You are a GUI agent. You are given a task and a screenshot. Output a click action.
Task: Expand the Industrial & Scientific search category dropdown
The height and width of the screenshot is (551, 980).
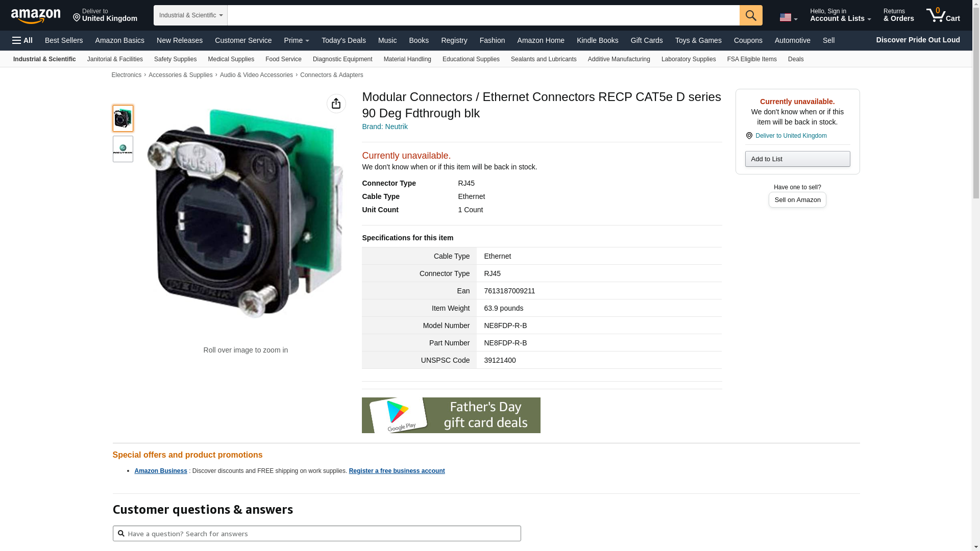tap(190, 15)
